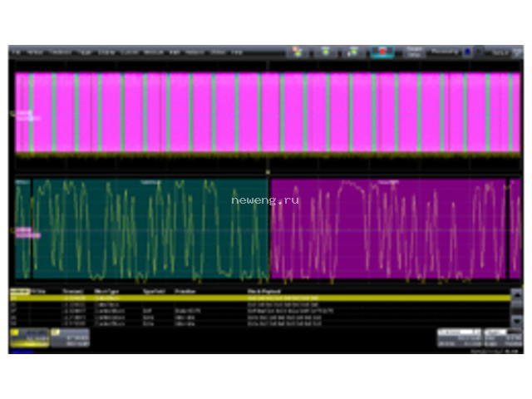
Task: Click the middle green trigger mode icon
Action: pos(326,52)
